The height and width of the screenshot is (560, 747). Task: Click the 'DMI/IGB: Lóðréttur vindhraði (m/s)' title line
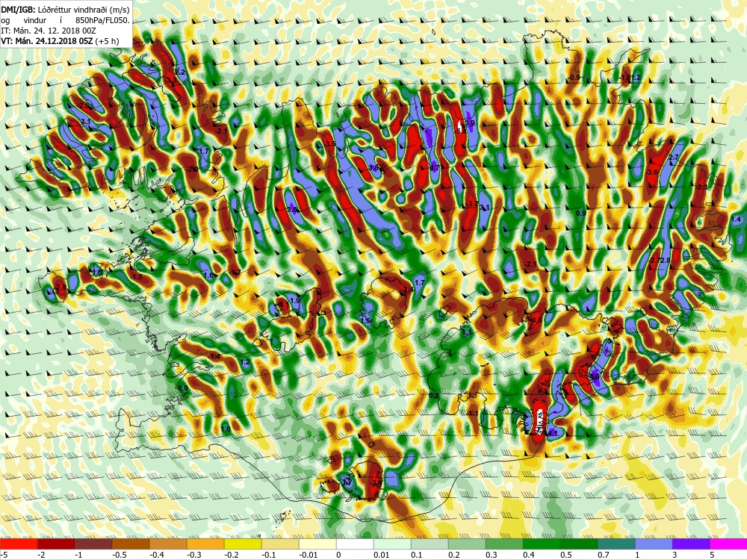(65, 10)
